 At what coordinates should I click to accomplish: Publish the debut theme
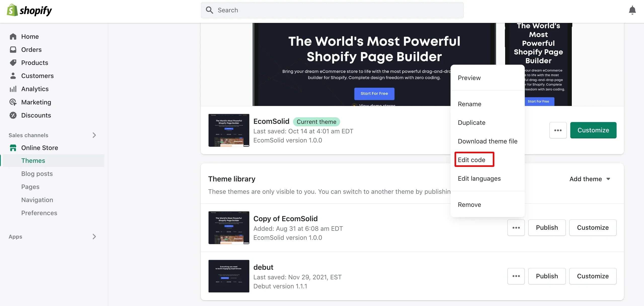pyautogui.click(x=547, y=276)
